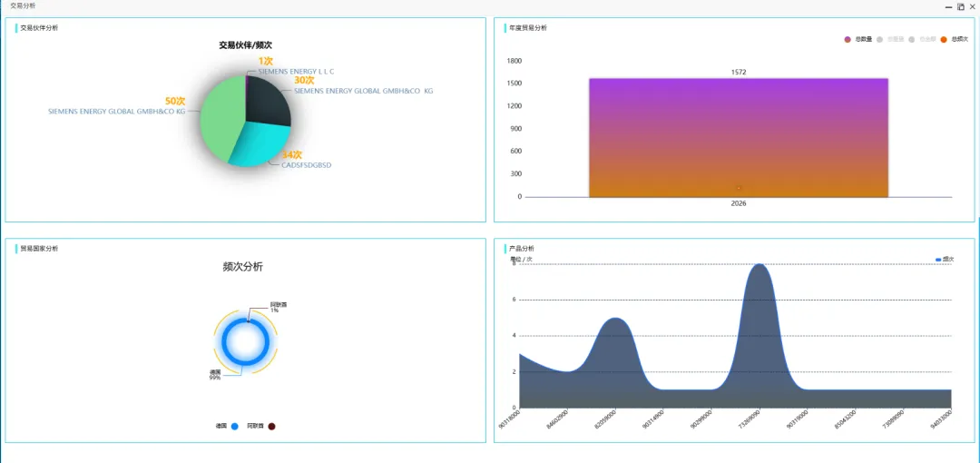Close the 交易分析 window
Screen dimensions: 980x463
972,6
